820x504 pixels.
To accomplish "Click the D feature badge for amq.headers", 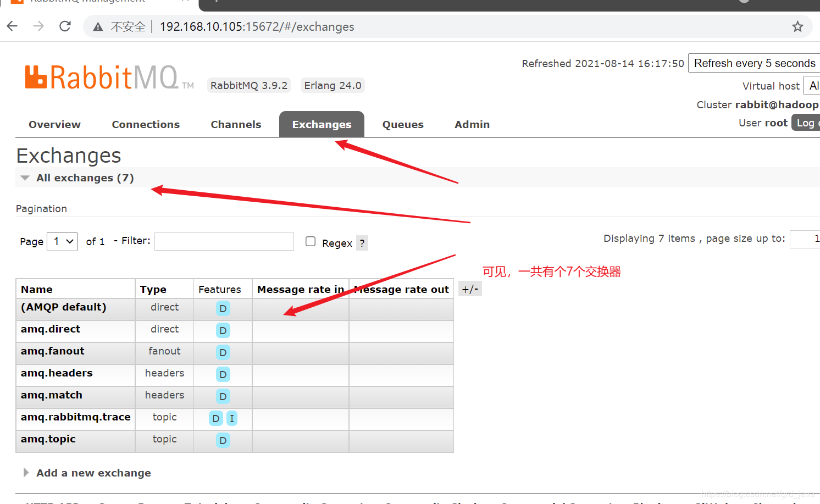I will (223, 375).
